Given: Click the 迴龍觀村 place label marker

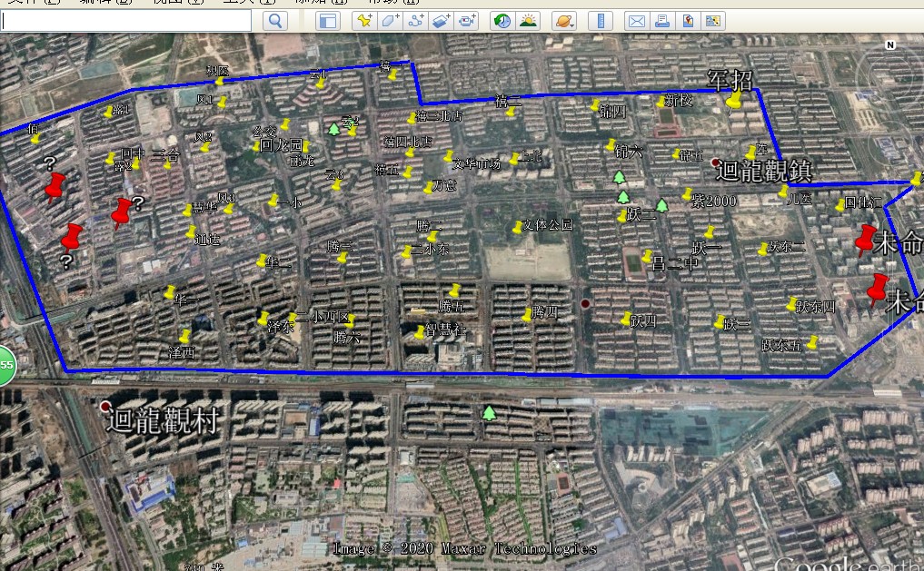Looking at the screenshot, I should point(106,406).
